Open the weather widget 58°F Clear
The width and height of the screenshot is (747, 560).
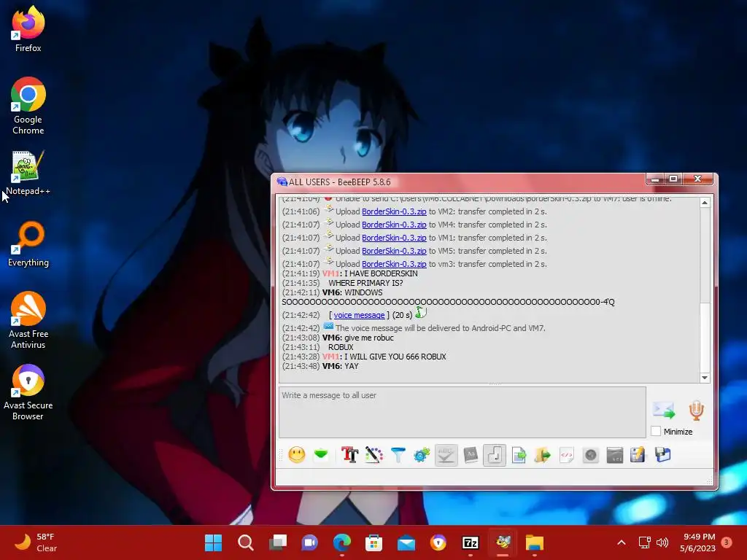(36, 542)
